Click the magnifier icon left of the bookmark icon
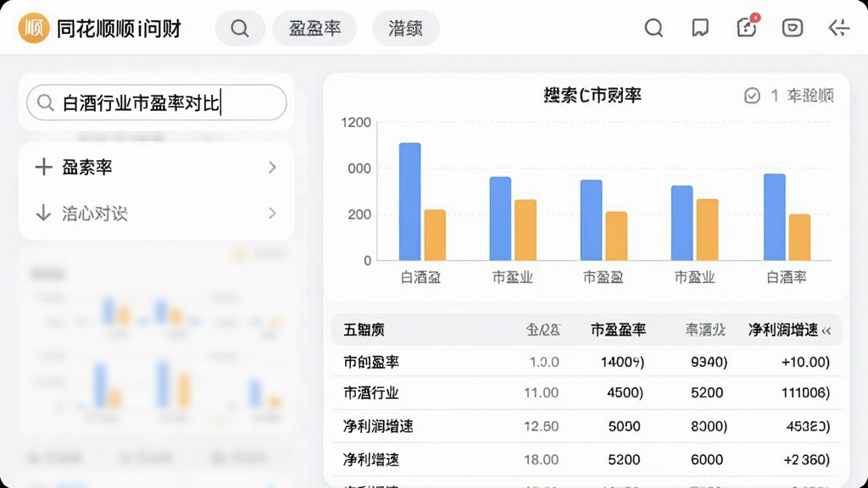 654,28
